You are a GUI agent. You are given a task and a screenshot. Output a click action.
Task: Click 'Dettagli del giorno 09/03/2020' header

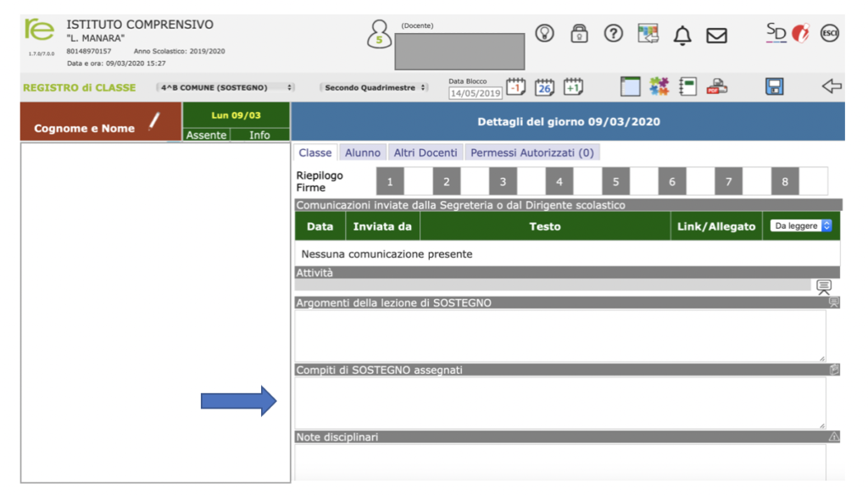pyautogui.click(x=569, y=121)
